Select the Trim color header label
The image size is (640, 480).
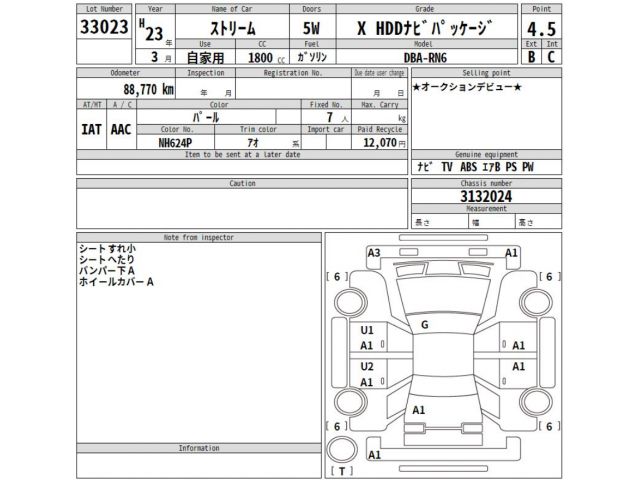click(x=258, y=129)
